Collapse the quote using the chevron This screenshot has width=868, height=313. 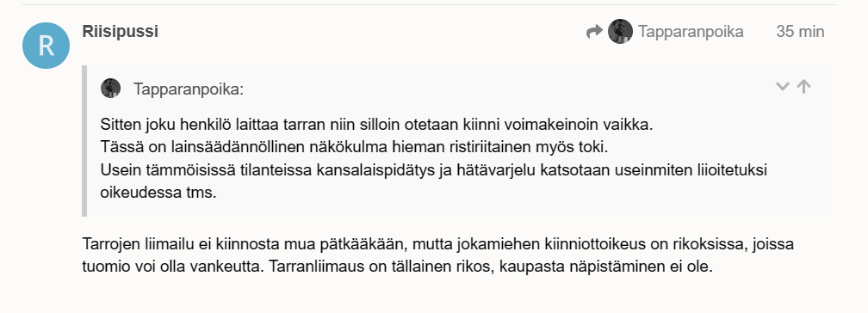pyautogui.click(x=782, y=86)
